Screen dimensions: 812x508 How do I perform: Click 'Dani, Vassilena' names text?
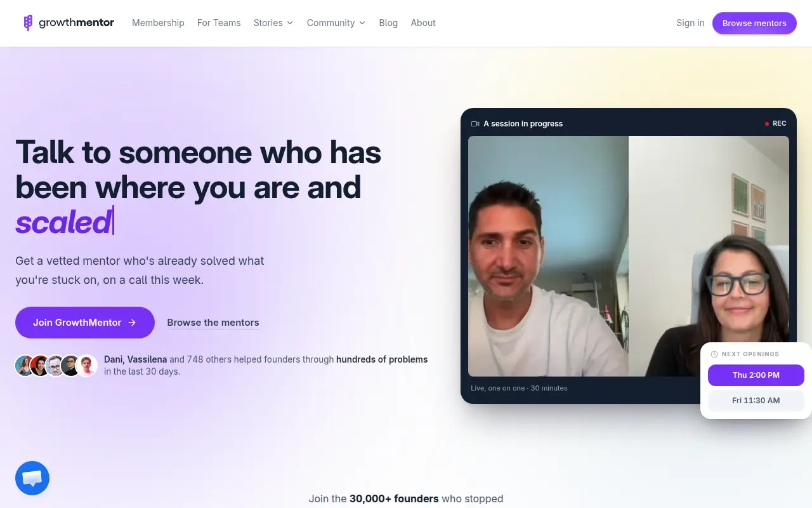point(136,359)
